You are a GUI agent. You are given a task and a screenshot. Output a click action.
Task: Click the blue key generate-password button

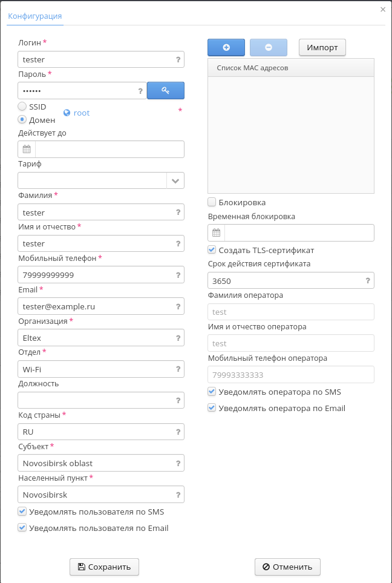click(166, 91)
